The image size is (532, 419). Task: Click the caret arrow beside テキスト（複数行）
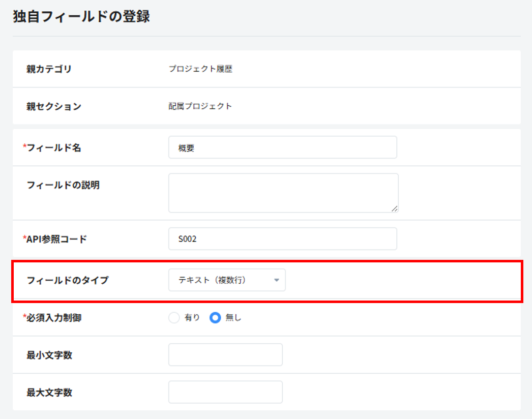[x=276, y=280]
